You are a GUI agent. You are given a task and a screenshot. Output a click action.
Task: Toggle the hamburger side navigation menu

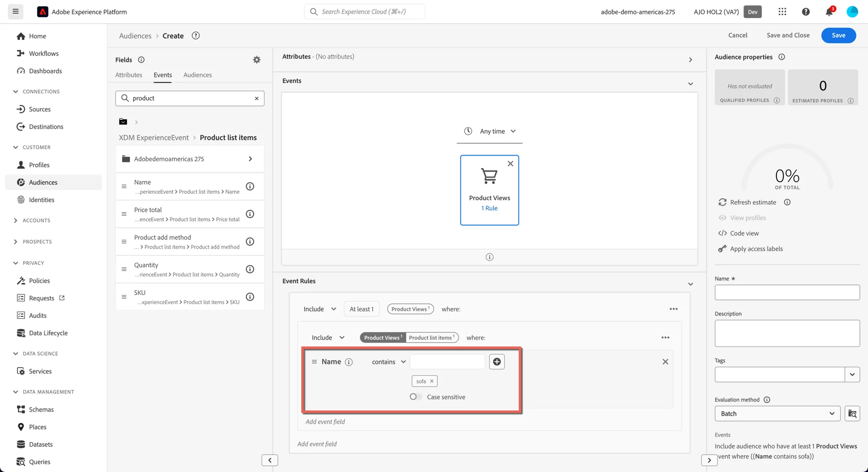pos(15,12)
